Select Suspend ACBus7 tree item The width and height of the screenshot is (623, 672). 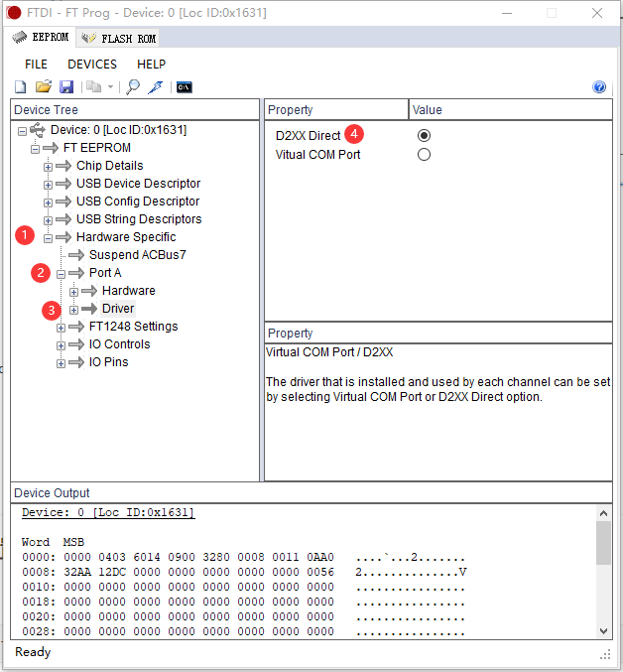tap(138, 255)
